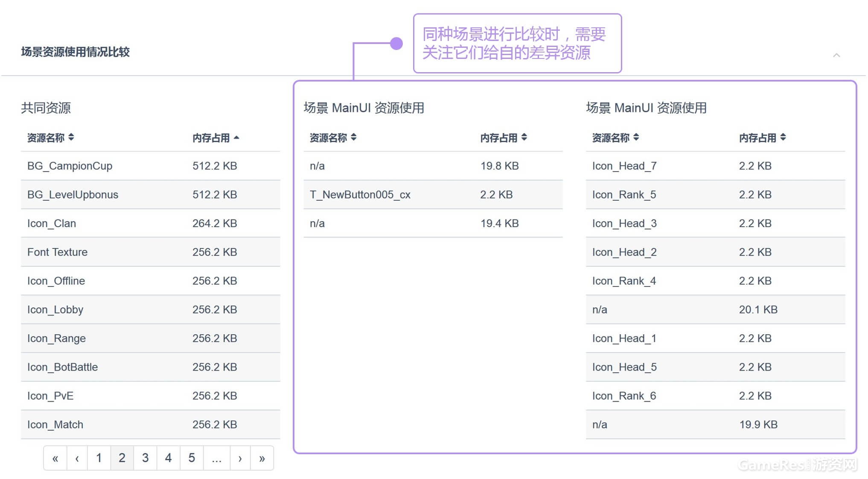Collapse the 场景资源使用情况比较 panel
This screenshot has width=868, height=479.
836,55
